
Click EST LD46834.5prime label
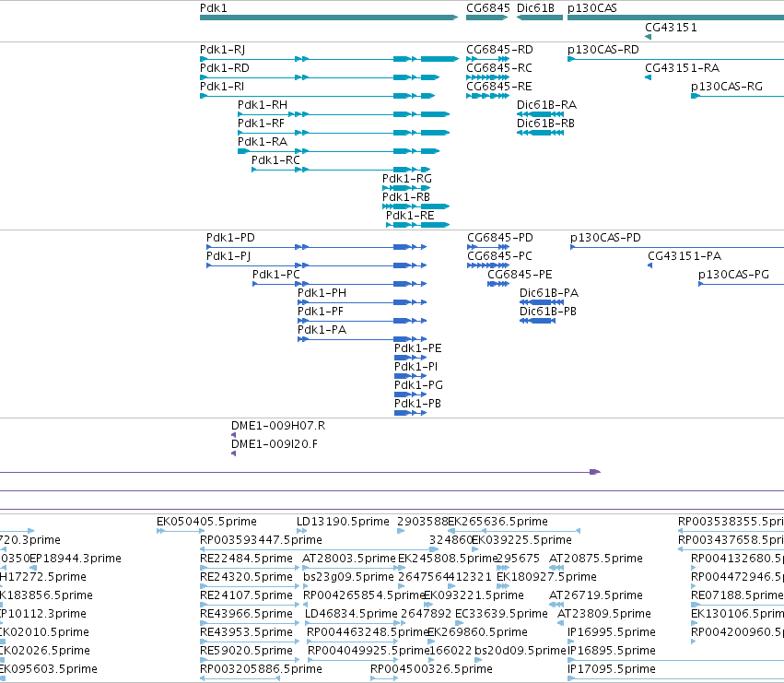[352, 614]
